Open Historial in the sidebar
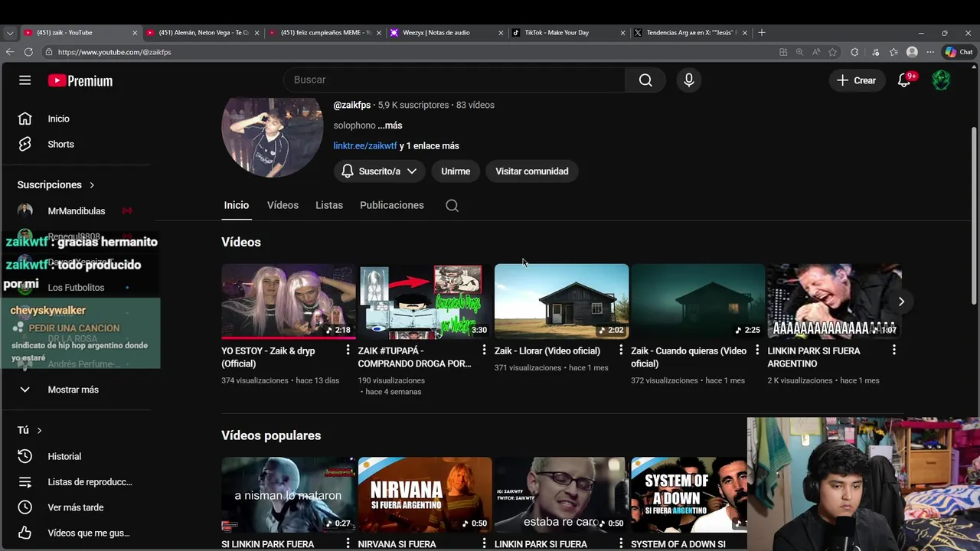Image resolution: width=980 pixels, height=551 pixels. click(x=64, y=456)
